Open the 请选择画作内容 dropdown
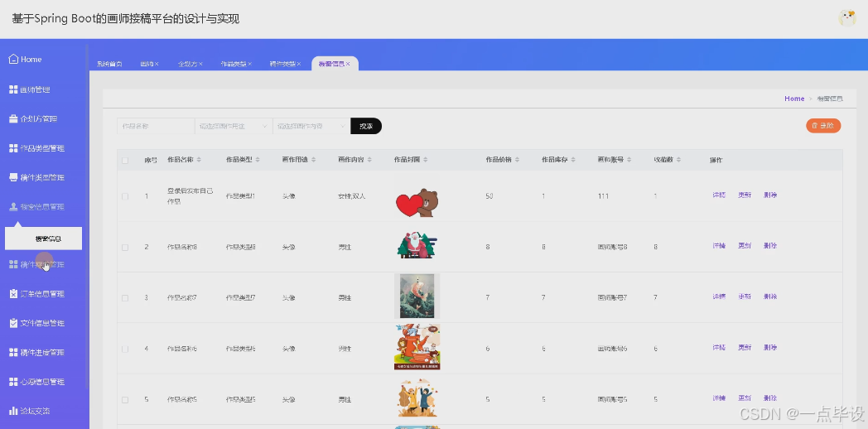The height and width of the screenshot is (429, 868). [311, 126]
